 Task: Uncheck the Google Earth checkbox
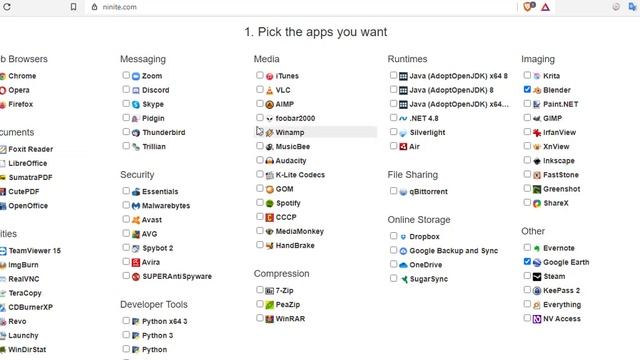tap(527, 262)
